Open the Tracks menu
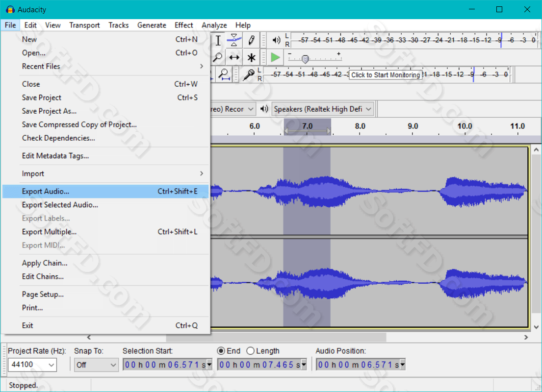 (x=119, y=25)
